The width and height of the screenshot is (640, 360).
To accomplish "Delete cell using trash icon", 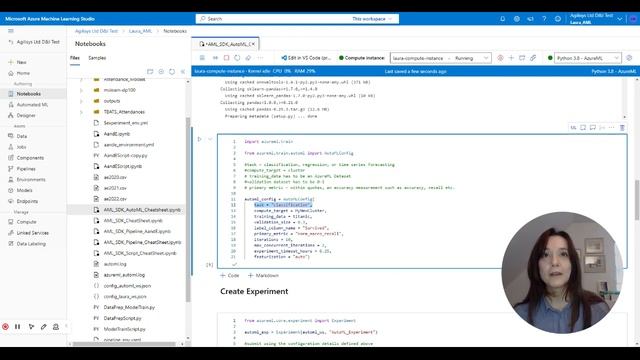I will click(x=622, y=128).
